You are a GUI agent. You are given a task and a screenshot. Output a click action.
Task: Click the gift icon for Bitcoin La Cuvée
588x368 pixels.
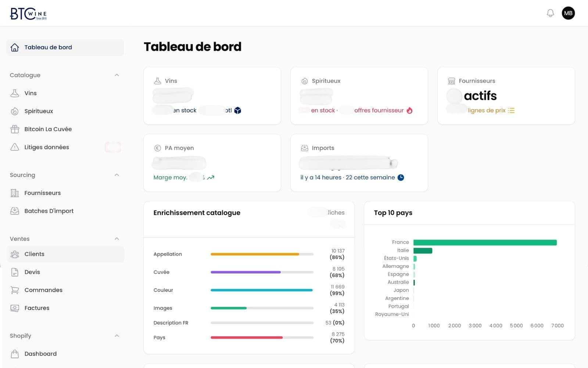pos(15,129)
